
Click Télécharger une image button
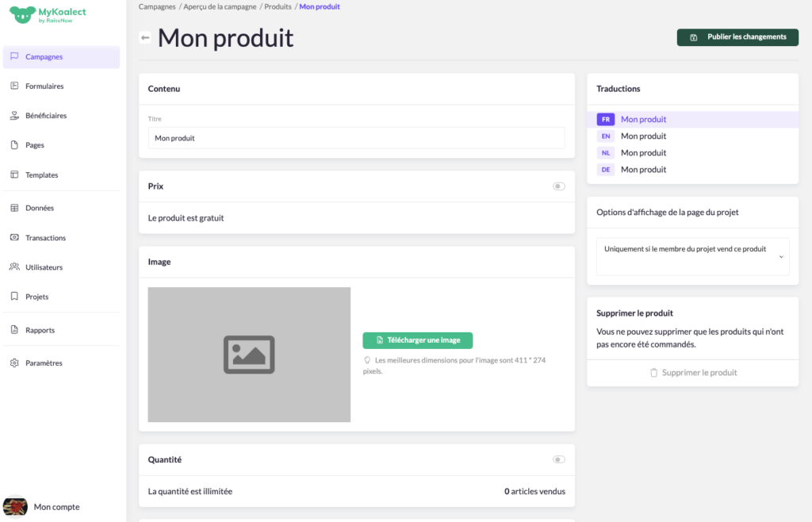tap(417, 340)
